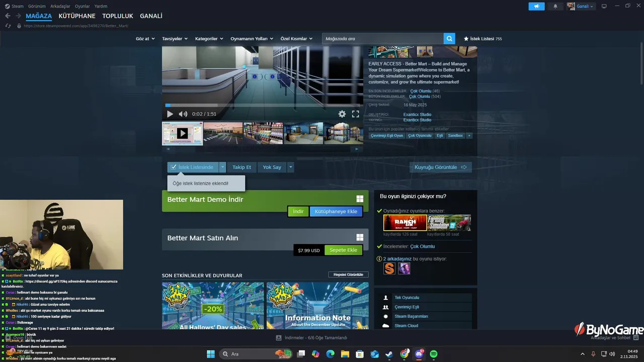
Task: Click the Çevrimiçi Eşli Oyun tag
Action: 387,136
